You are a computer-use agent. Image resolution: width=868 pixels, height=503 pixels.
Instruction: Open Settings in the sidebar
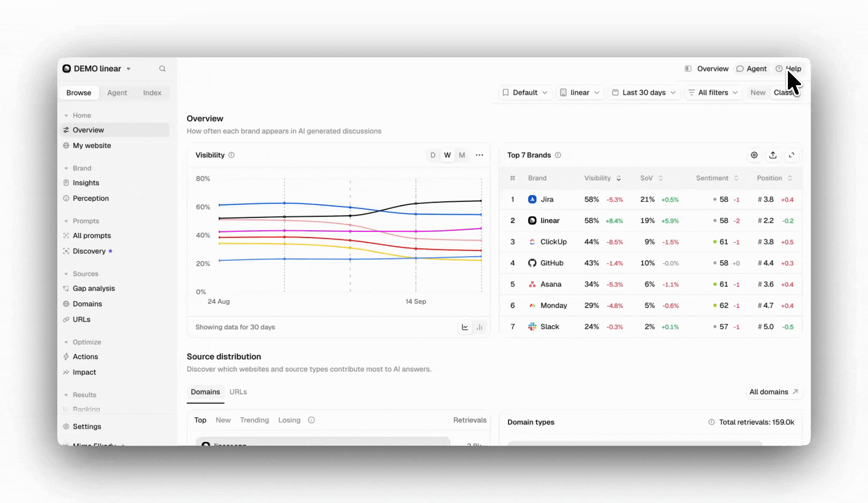(x=87, y=426)
